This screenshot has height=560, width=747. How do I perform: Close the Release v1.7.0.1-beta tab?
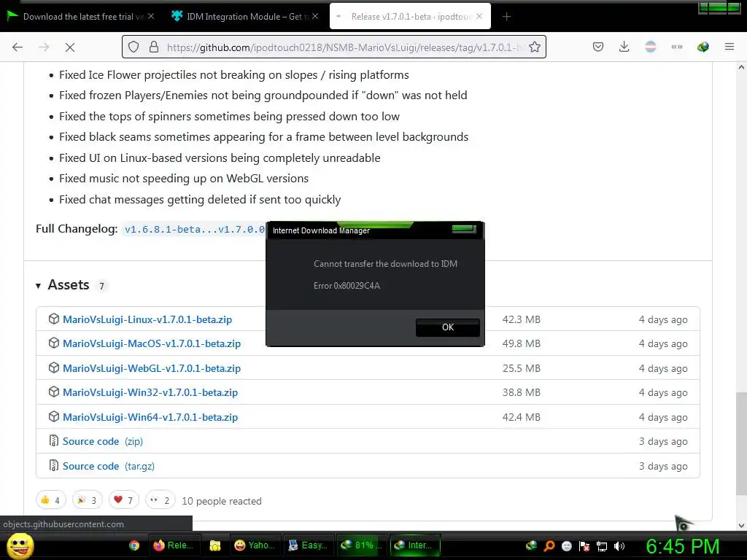click(x=479, y=16)
